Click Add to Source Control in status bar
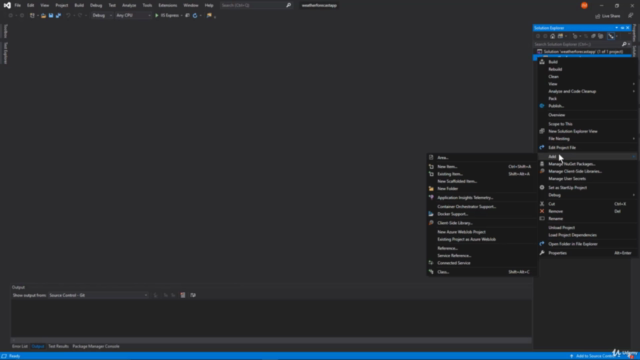Viewport: 640px width, 360px height. pos(593,356)
